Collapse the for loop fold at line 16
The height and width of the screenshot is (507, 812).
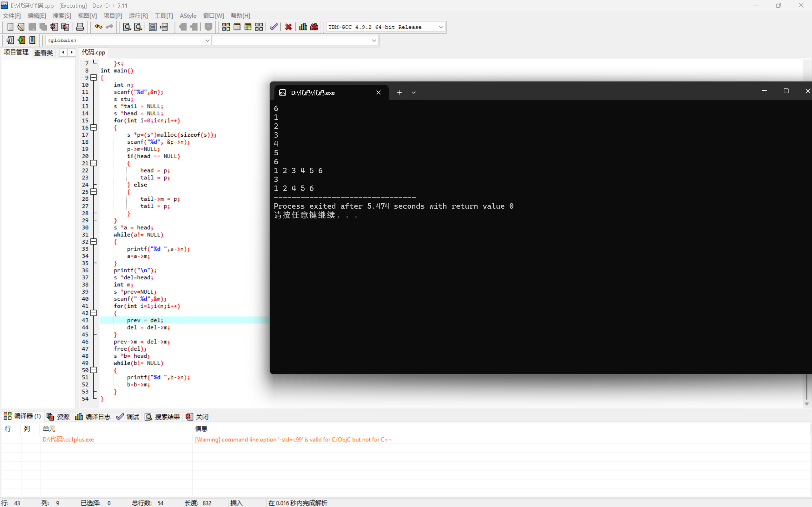(x=94, y=127)
